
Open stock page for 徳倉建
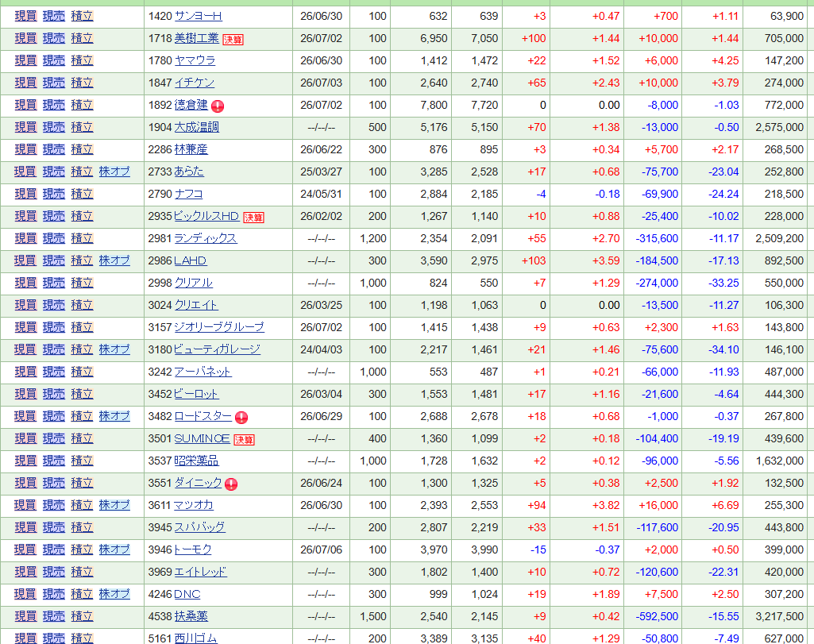191,105
